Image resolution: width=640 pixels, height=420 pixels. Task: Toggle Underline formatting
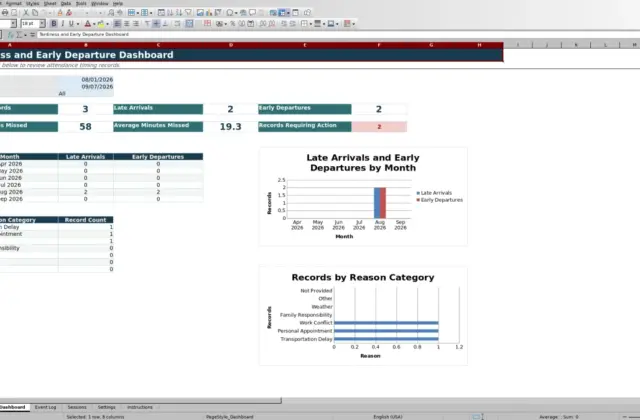(71, 24)
